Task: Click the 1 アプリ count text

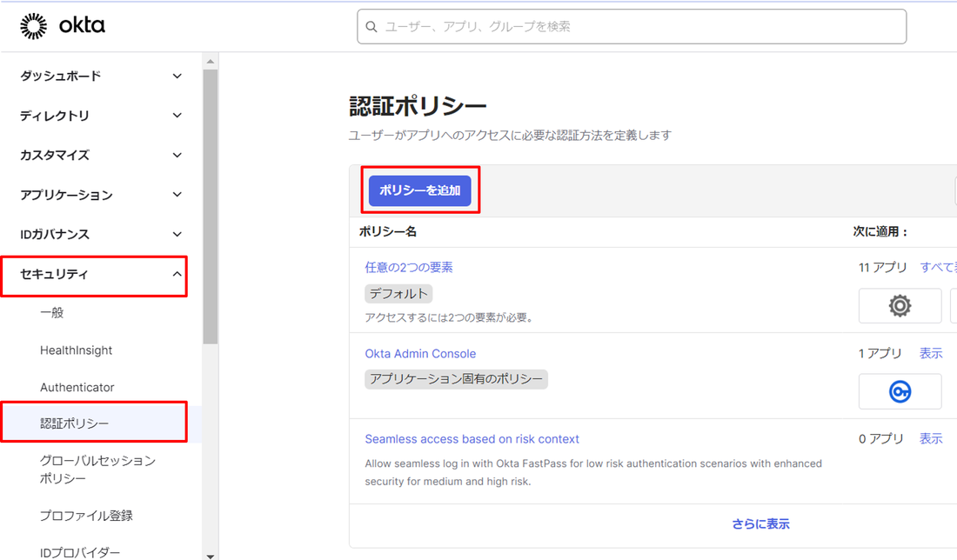Action: 880,353
